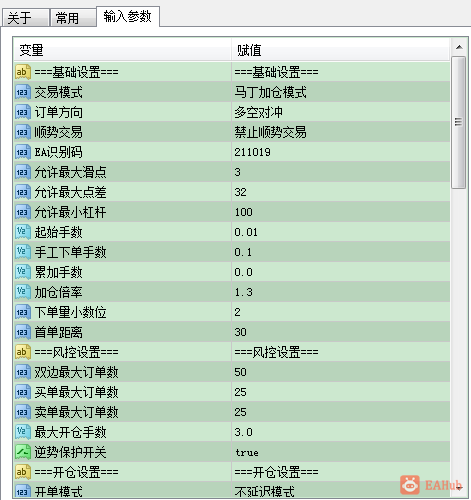Select the 买单最大订单数 value 25
Image resolution: width=471 pixels, height=500 pixels.
(x=341, y=392)
